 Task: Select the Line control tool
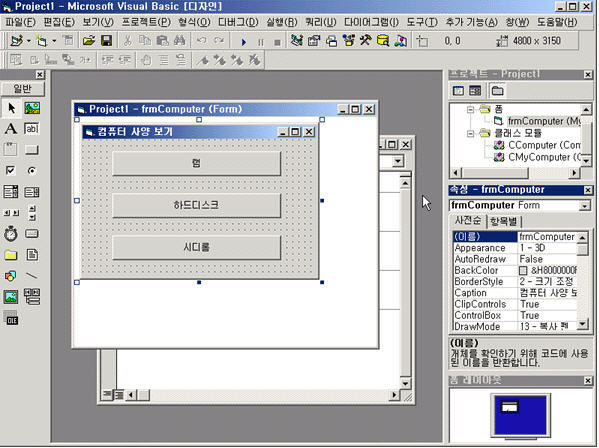(x=32, y=275)
